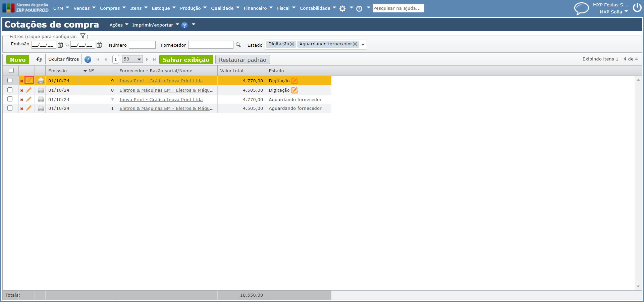Click the Pesquisar na ajuda search box
Screen dimensions: 644x302
click(398, 8)
